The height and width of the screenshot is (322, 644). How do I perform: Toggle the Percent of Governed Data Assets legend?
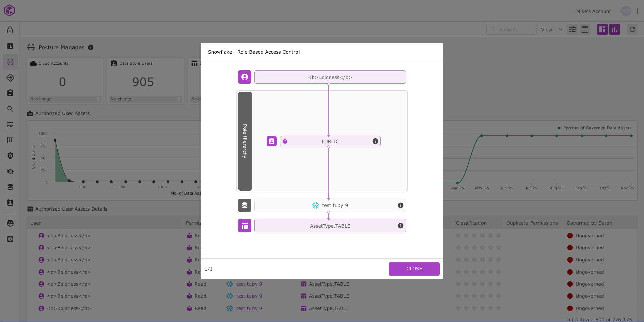pos(594,128)
